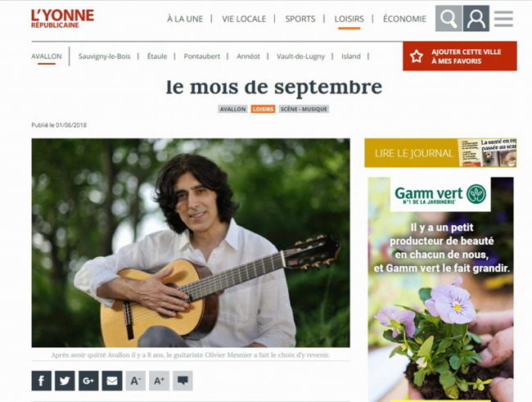
Task: Click the guitarist article photo
Action: (x=191, y=242)
